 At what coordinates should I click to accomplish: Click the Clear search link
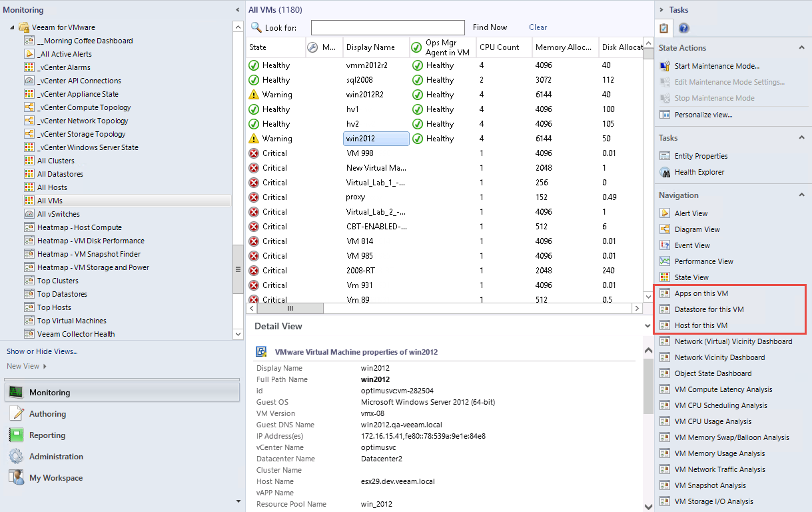[538, 27]
